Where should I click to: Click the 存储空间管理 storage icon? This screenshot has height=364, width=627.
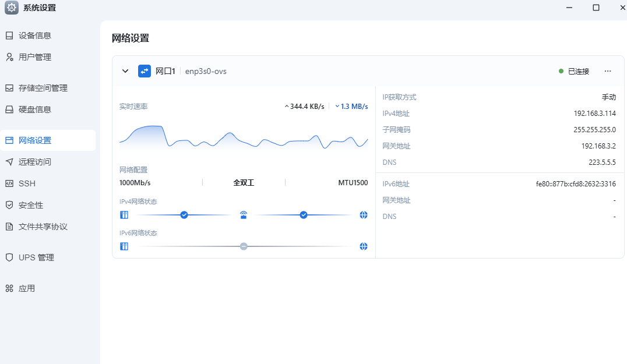point(9,88)
